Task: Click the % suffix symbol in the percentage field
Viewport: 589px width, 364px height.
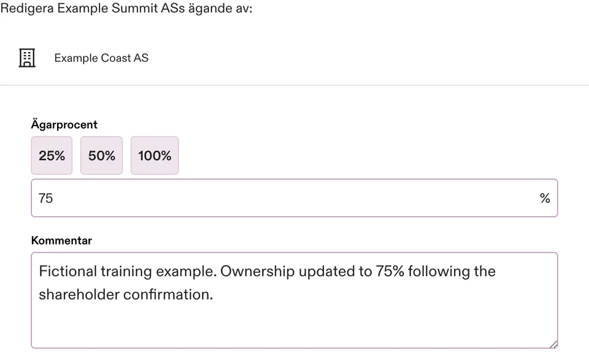Action: (x=545, y=198)
